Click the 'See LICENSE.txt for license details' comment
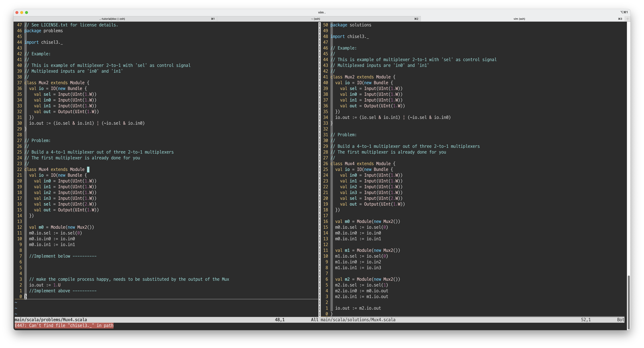The height and width of the screenshot is (348, 644). [x=71, y=25]
